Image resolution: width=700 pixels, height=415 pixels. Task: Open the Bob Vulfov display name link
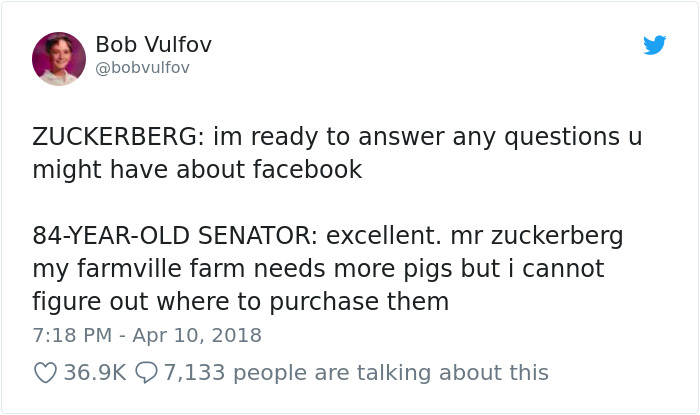coord(154,45)
